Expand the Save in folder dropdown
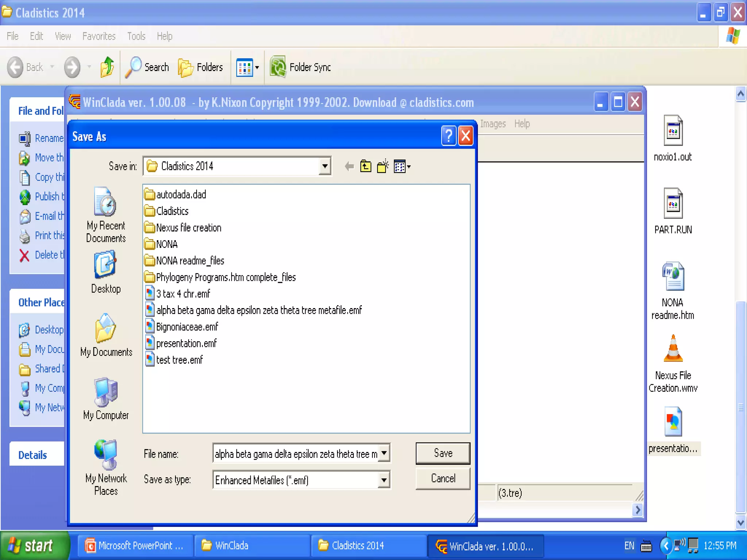This screenshot has height=560, width=747. click(x=325, y=166)
